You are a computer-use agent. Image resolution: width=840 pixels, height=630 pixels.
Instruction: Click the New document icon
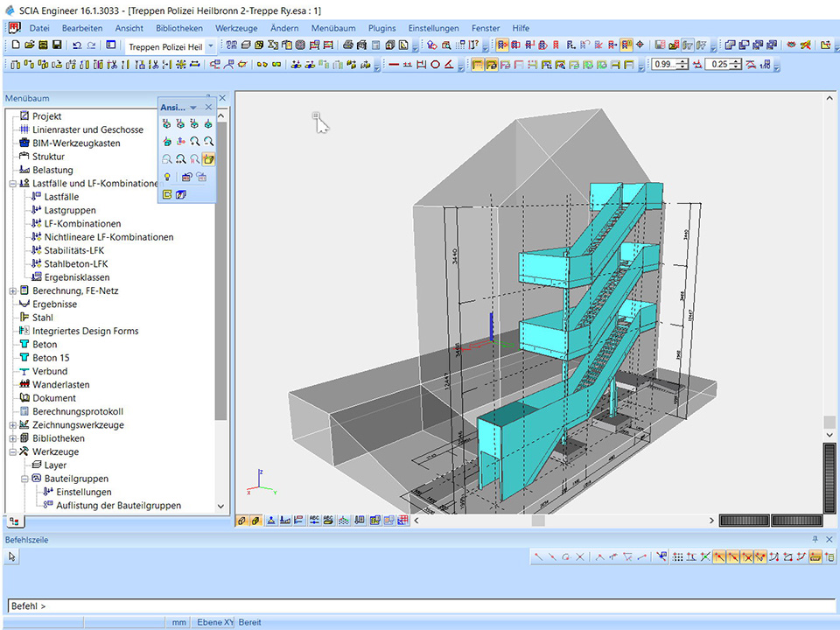pyautogui.click(x=17, y=45)
